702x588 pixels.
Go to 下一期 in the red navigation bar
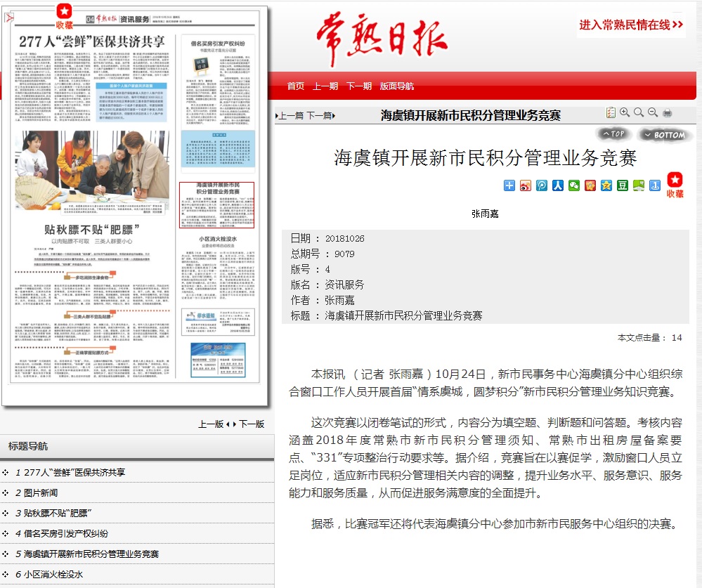click(359, 86)
